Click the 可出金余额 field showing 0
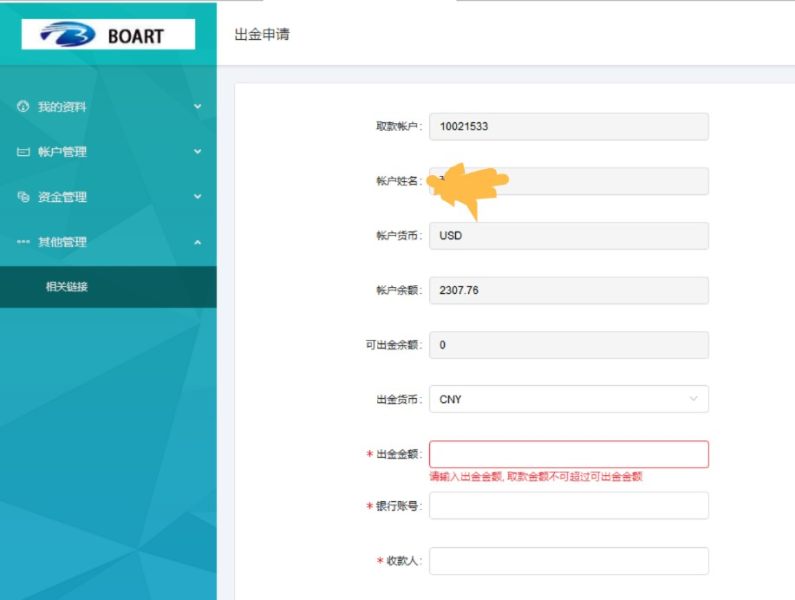 click(x=568, y=345)
